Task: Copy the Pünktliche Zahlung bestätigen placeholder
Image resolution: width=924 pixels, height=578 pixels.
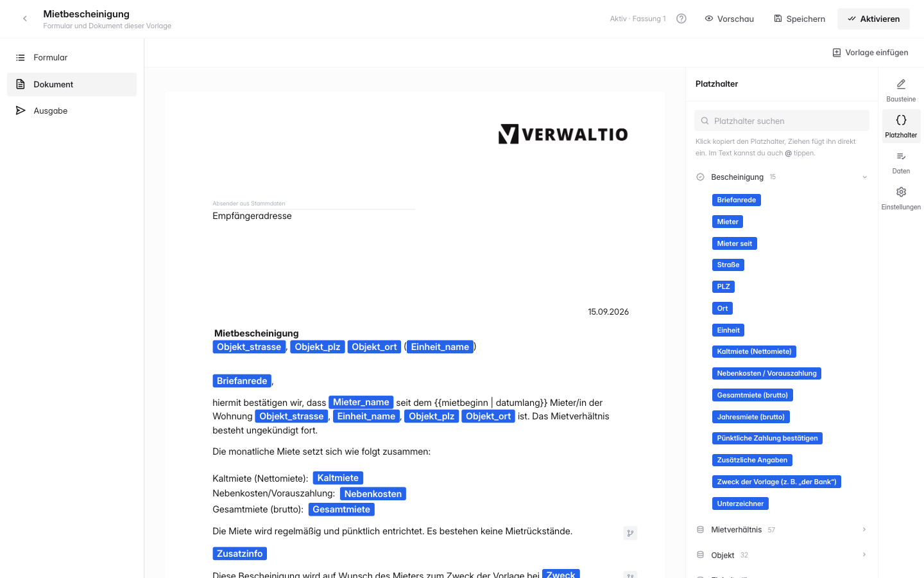Action: point(767,439)
